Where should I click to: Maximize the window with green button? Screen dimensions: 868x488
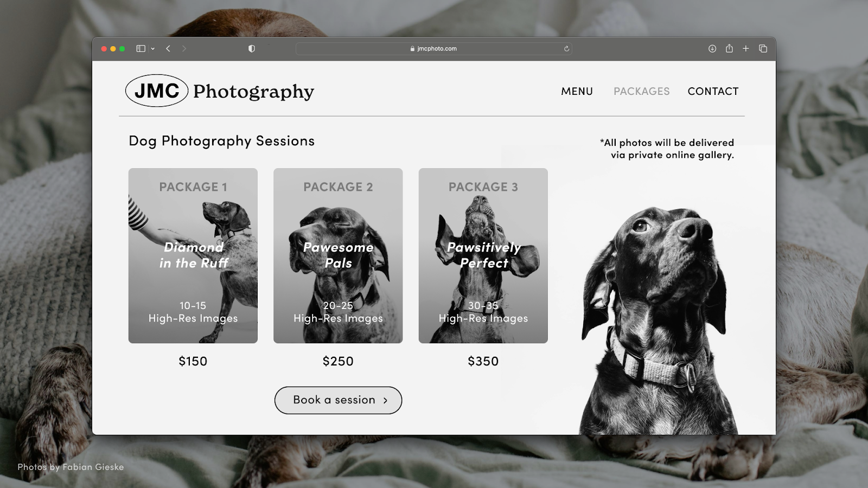122,49
